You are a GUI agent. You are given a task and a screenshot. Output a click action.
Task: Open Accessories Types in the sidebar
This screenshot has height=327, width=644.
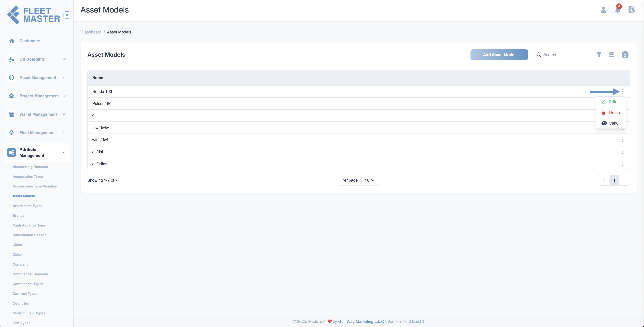tap(28, 176)
